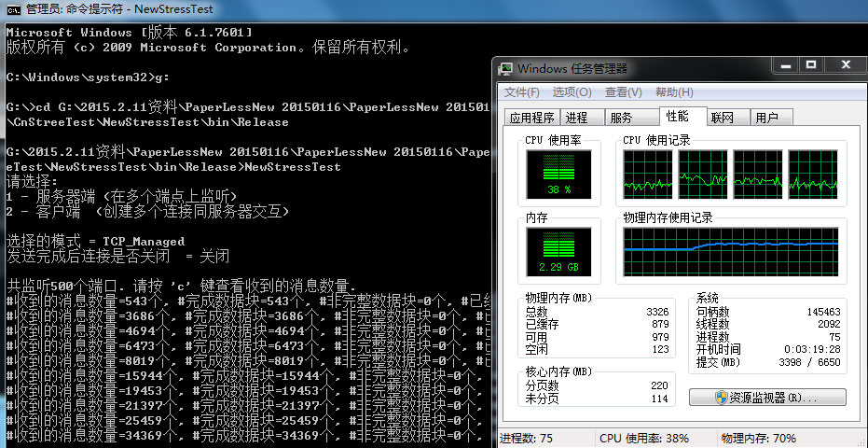Click the total memory value 3326
This screenshot has height=448, width=868.
pos(657,312)
